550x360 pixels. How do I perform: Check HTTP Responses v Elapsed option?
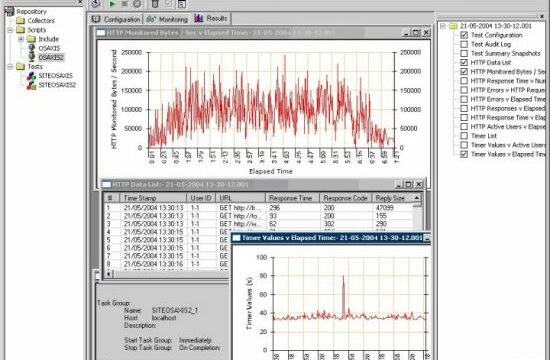click(464, 108)
